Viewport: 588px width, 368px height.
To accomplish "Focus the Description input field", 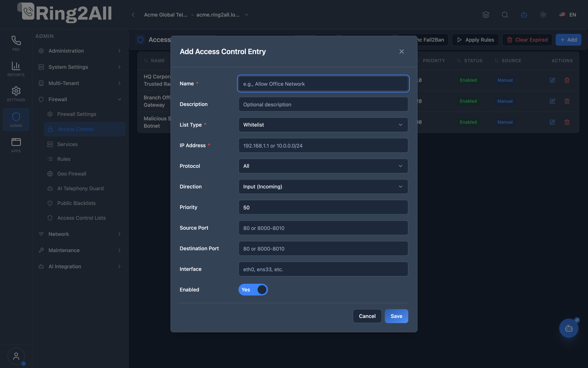I will pos(323,104).
